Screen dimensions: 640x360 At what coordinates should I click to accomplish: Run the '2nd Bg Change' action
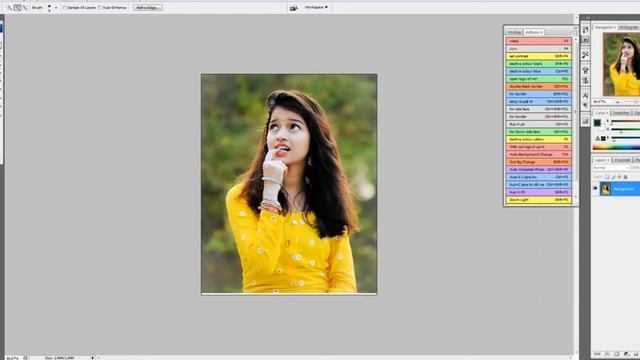tap(538, 162)
